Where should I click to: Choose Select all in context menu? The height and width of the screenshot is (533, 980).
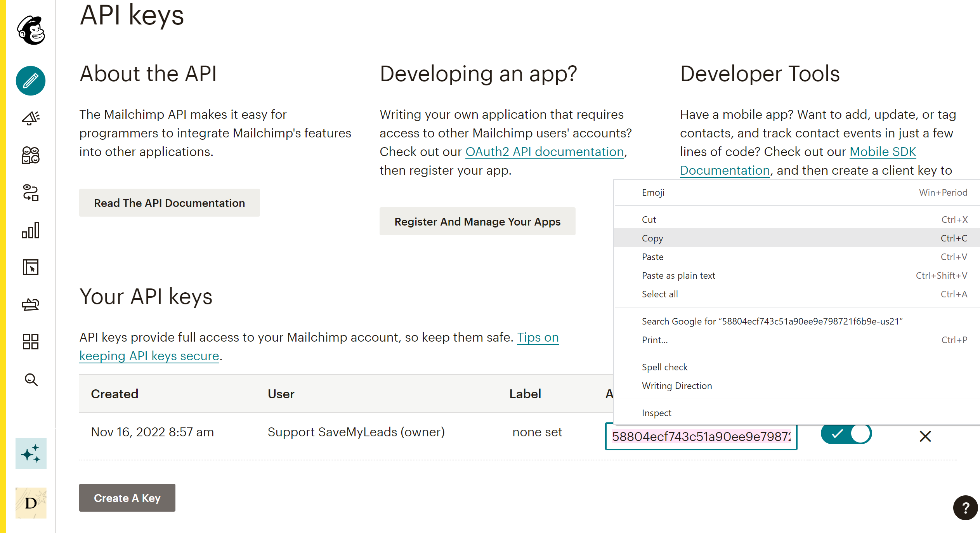[797, 294]
